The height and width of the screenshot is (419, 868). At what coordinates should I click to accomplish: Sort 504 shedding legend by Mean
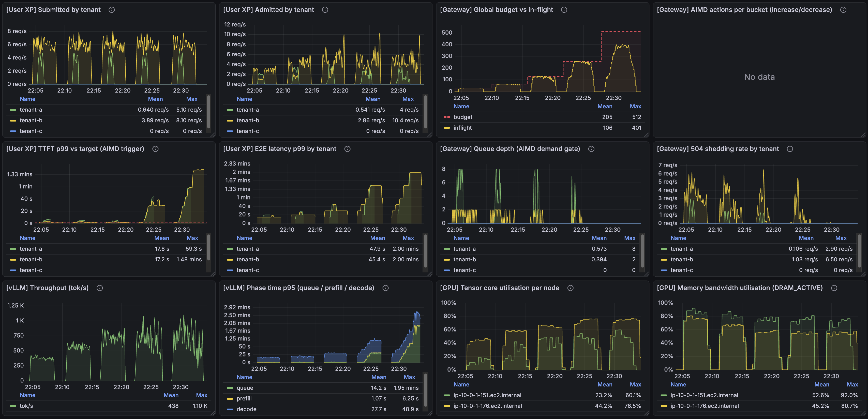(806, 238)
